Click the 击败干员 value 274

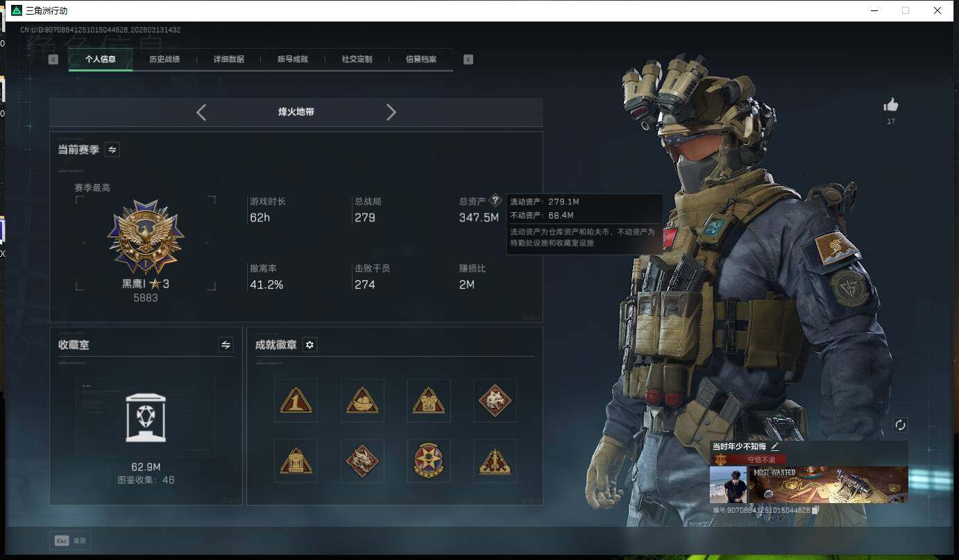365,285
